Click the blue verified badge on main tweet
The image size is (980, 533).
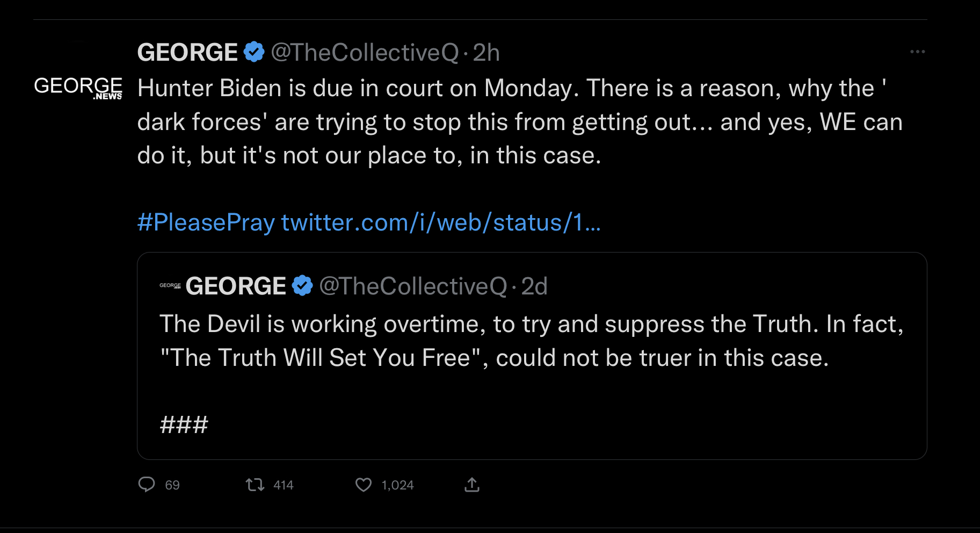tap(254, 52)
